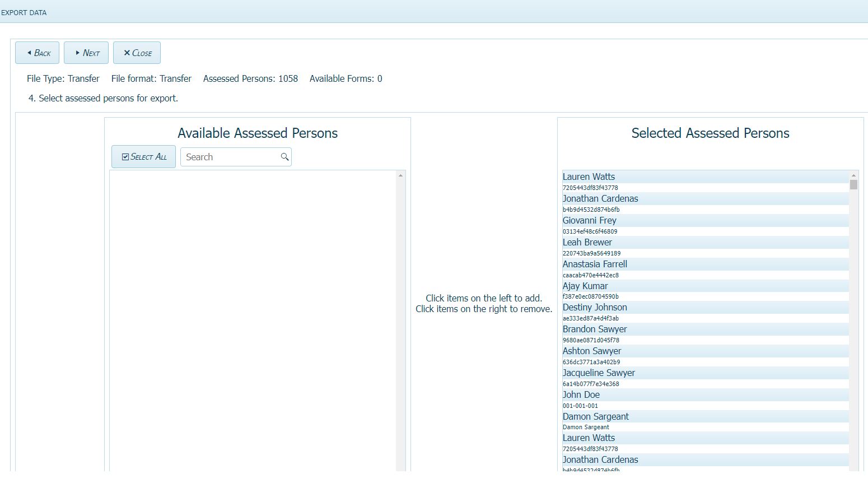Click the left arrow icon on Back button

pyautogui.click(x=29, y=53)
